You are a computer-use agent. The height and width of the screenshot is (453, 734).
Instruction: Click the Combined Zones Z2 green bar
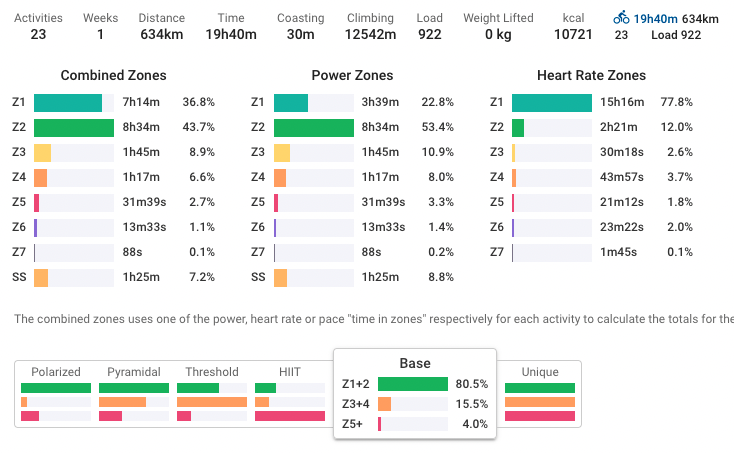coord(74,127)
